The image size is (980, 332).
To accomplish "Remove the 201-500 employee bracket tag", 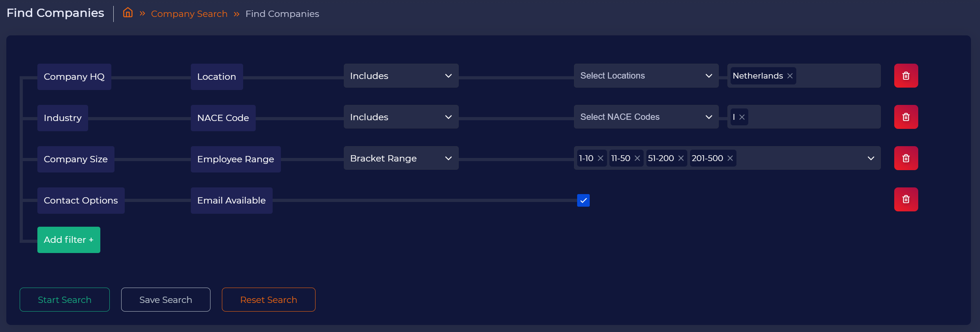I will click(730, 158).
